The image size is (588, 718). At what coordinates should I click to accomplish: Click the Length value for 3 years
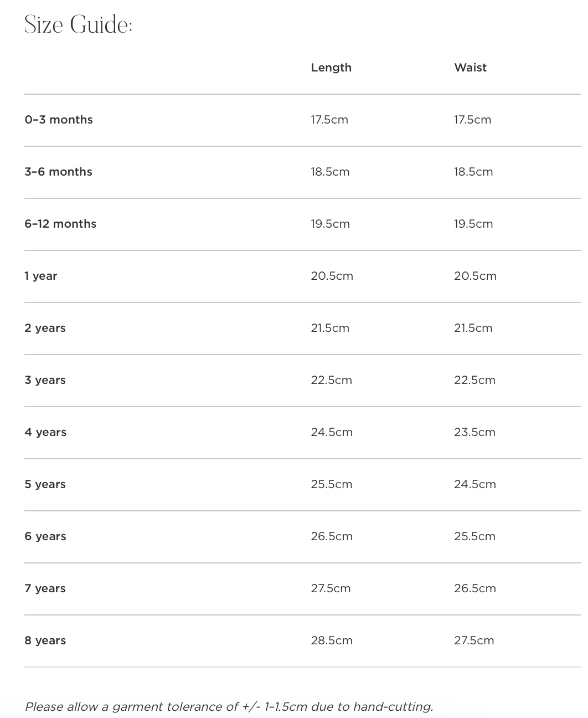[x=331, y=380]
